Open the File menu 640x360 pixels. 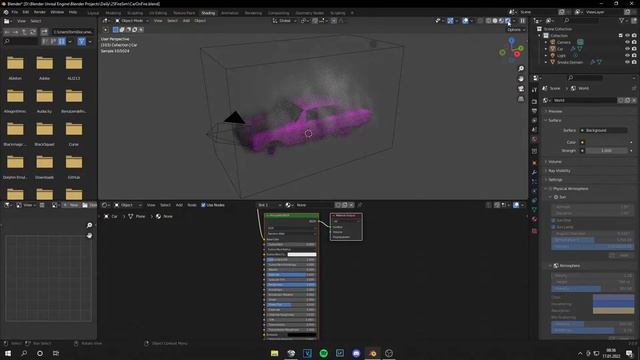[15, 12]
